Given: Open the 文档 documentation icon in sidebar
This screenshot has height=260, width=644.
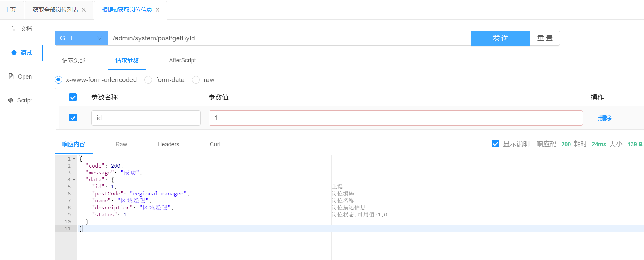Looking at the screenshot, I should [14, 29].
